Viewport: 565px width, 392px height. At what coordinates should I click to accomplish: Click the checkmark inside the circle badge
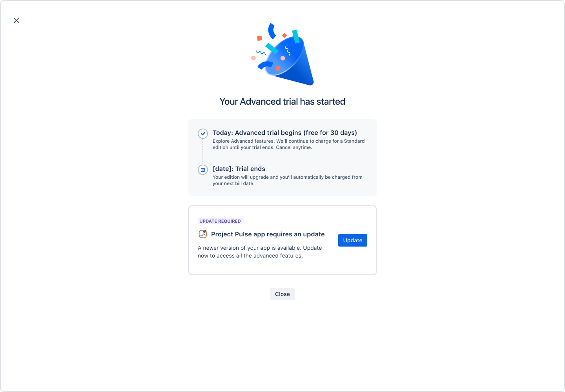point(202,134)
